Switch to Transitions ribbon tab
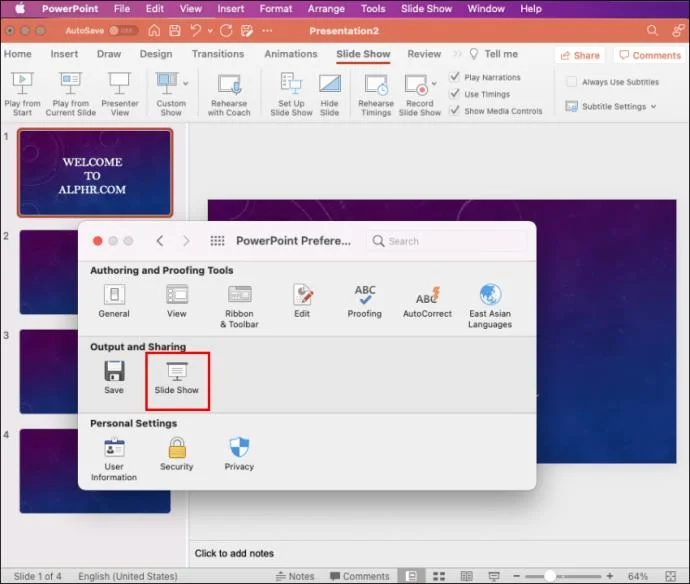This screenshot has width=690, height=584. pyautogui.click(x=218, y=54)
